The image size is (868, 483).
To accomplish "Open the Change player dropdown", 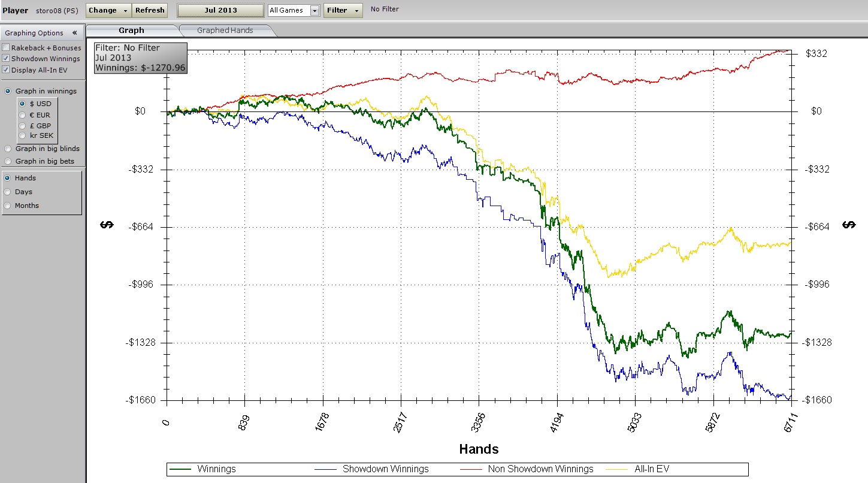I will click(x=108, y=10).
